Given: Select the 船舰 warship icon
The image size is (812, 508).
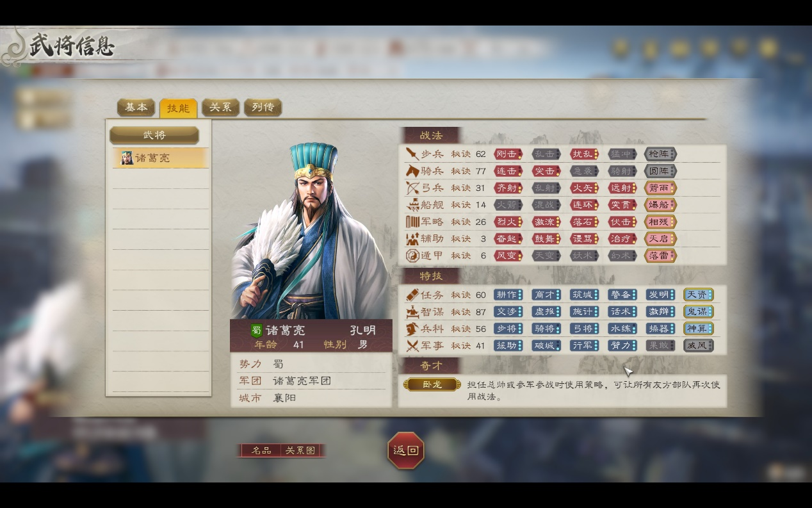Looking at the screenshot, I should pyautogui.click(x=412, y=205).
